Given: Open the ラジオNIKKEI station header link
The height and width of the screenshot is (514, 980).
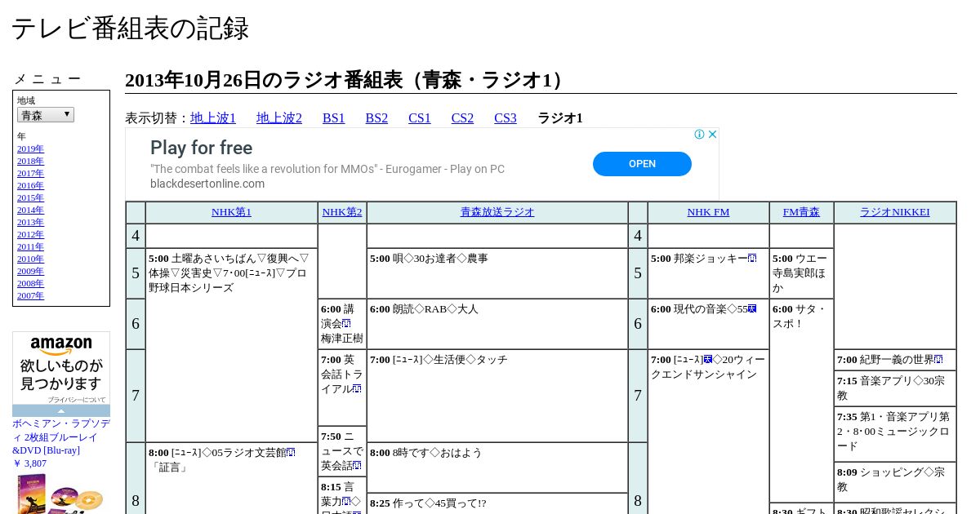Looking at the screenshot, I should coord(895,212).
